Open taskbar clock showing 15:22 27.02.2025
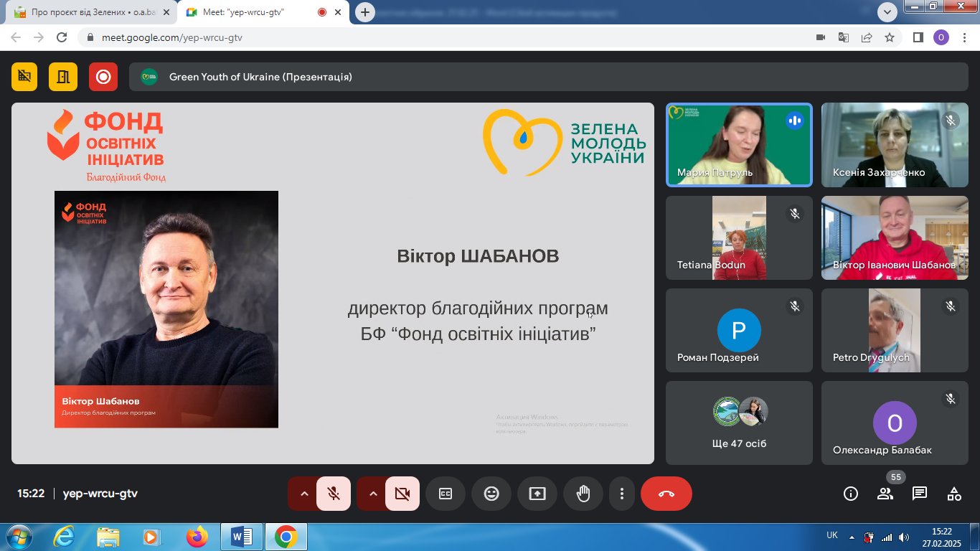This screenshot has height=551, width=980. click(942, 537)
